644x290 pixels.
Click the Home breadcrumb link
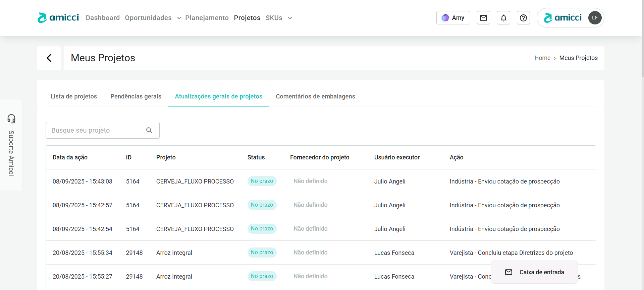coord(542,58)
